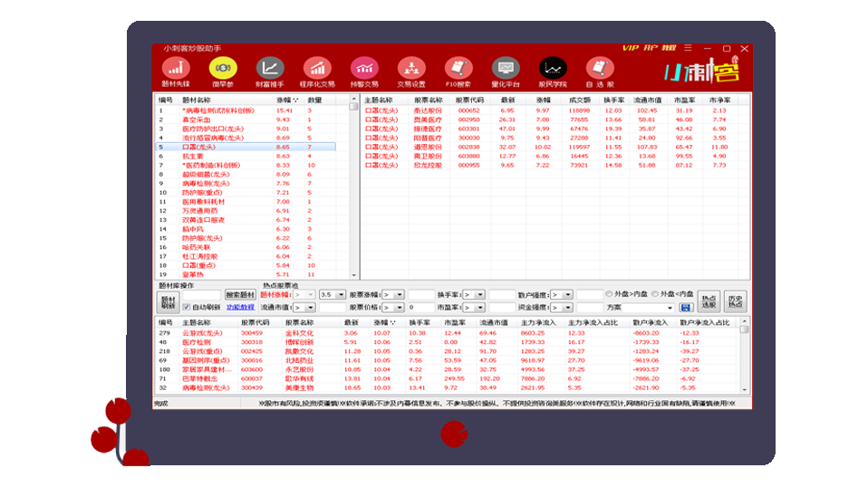The height and width of the screenshot is (487, 868).
Task: Select topic row 超级细菌(龙头)
Action: (246, 174)
